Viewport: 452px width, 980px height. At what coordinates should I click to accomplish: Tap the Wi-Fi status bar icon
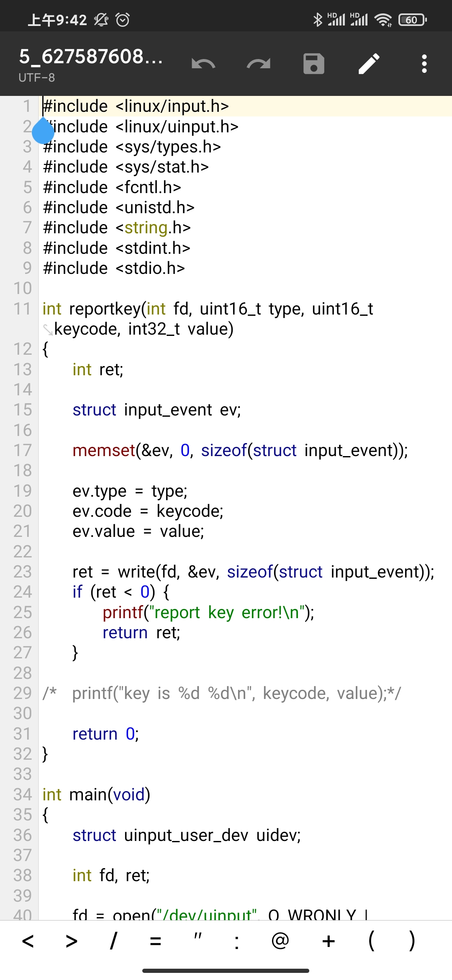383,20
